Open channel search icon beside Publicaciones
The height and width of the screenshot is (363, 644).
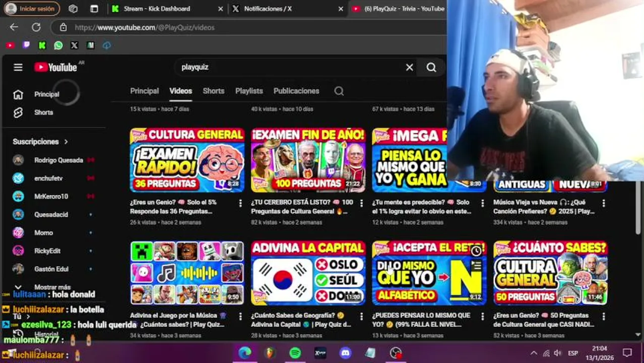pyautogui.click(x=339, y=91)
